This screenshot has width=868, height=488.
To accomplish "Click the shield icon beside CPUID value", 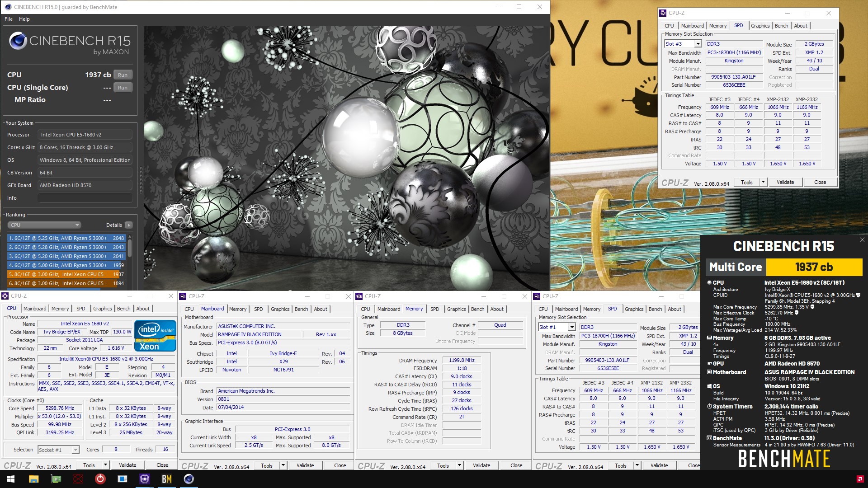I will point(859,295).
